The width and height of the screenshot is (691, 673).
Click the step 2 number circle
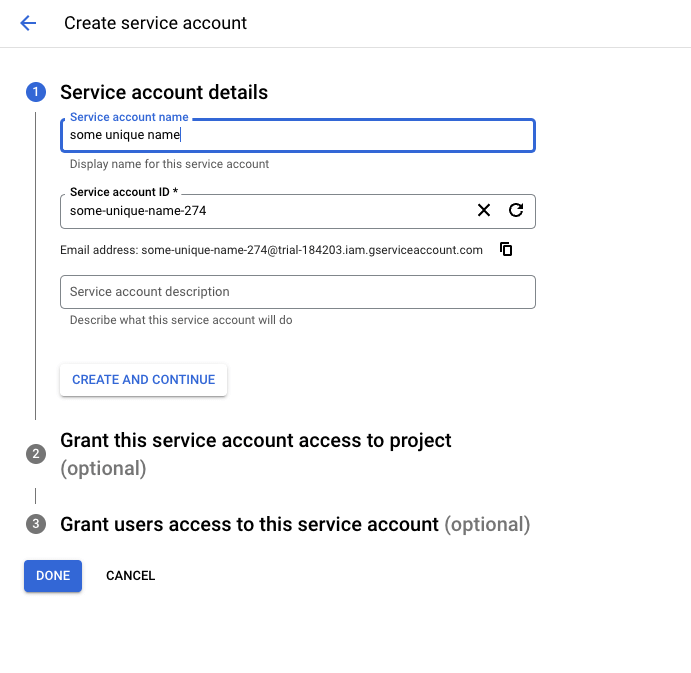point(36,454)
